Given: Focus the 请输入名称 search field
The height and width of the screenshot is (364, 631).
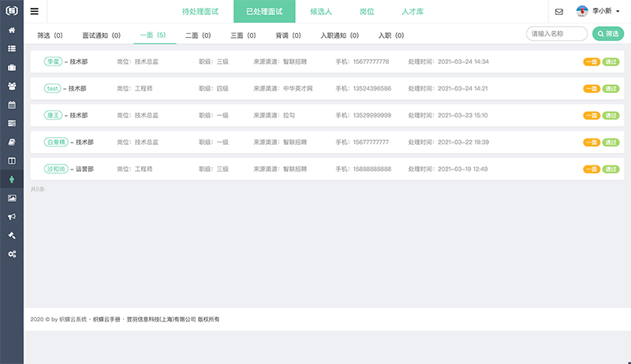Looking at the screenshot, I should click(x=557, y=34).
